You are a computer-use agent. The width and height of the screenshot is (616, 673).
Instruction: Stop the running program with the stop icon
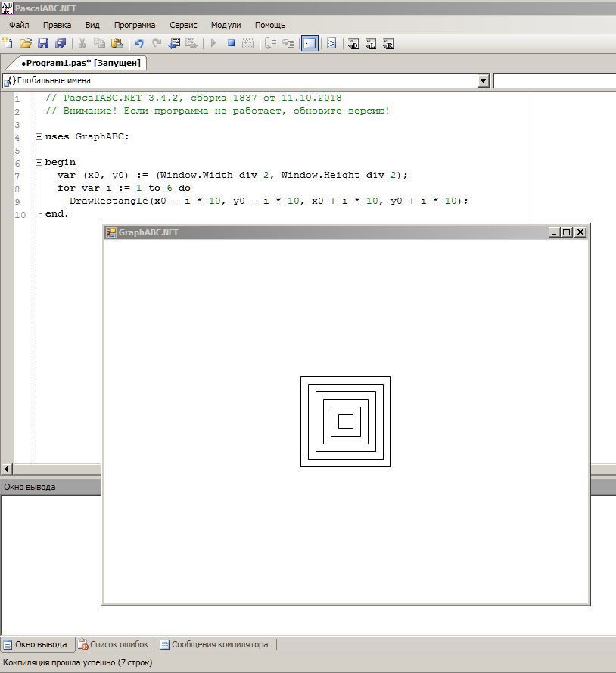(x=231, y=44)
